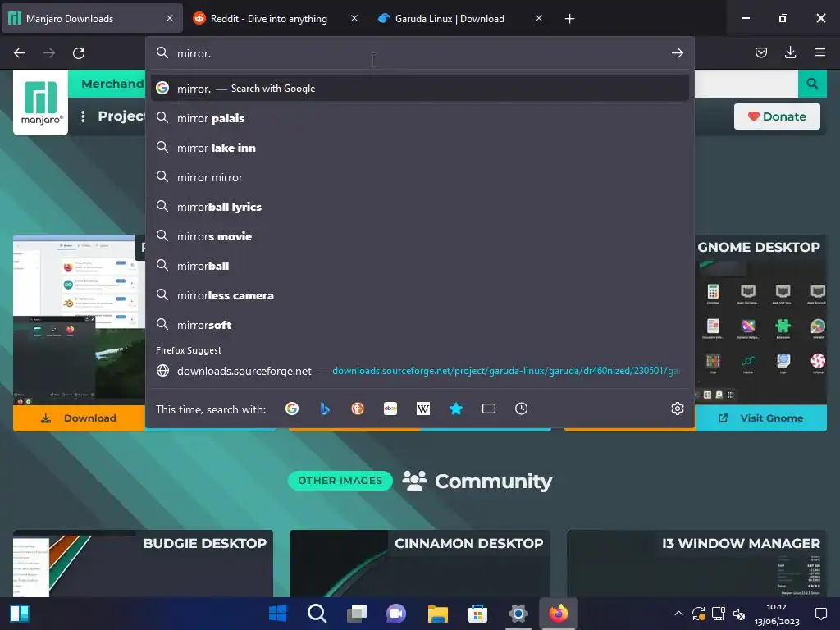Image resolution: width=840 pixels, height=630 pixels.
Task: Select the 'mirrorball' suggestion
Action: 420,266
